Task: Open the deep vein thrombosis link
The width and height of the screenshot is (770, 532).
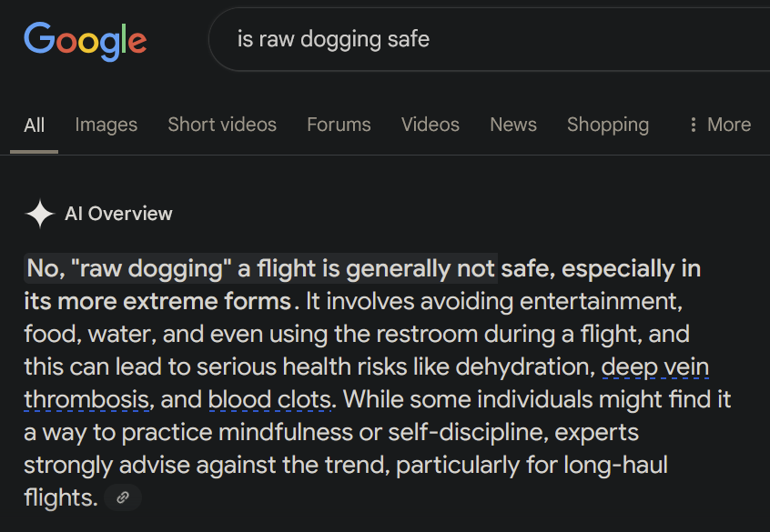Action: (655, 367)
